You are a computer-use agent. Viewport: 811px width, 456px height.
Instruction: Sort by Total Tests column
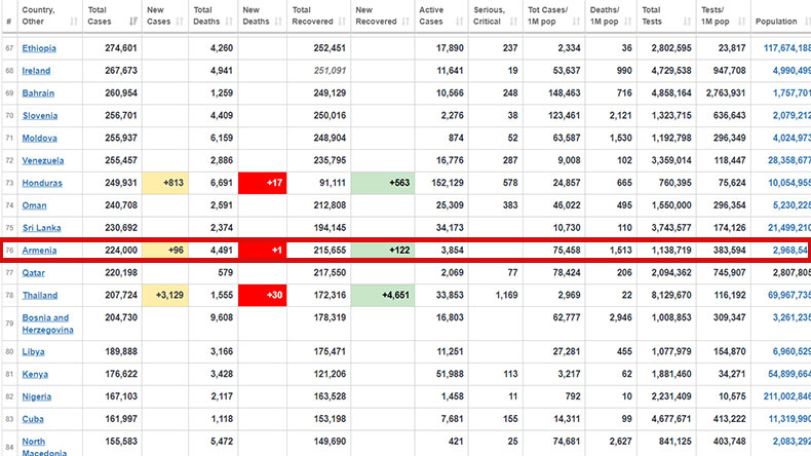(667, 16)
